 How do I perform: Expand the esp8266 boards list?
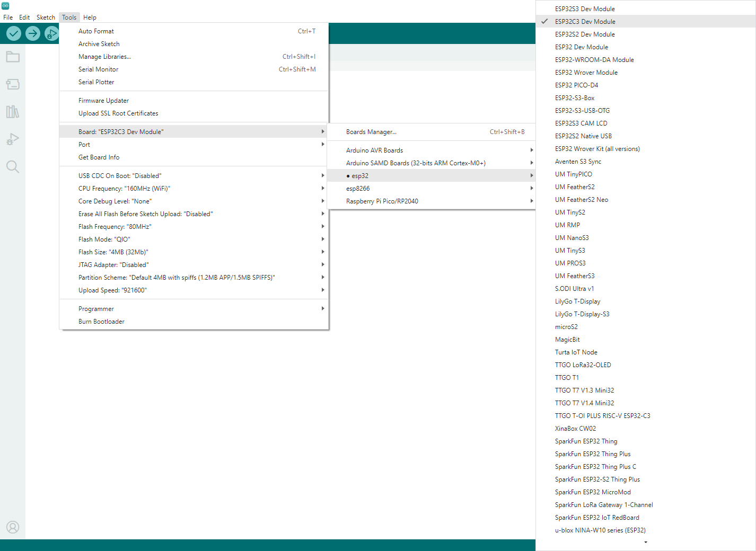pyautogui.click(x=432, y=189)
